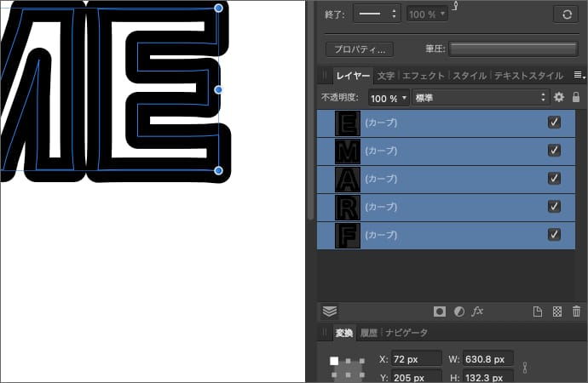The height and width of the screenshot is (383, 588).
Task: Open the adjustment layer icon
Action: (458, 312)
